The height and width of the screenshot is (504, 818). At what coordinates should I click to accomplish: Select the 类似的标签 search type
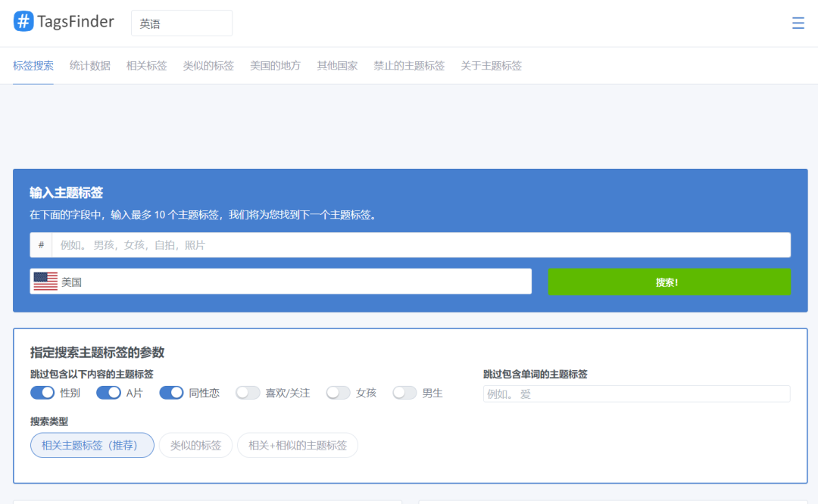coord(195,445)
